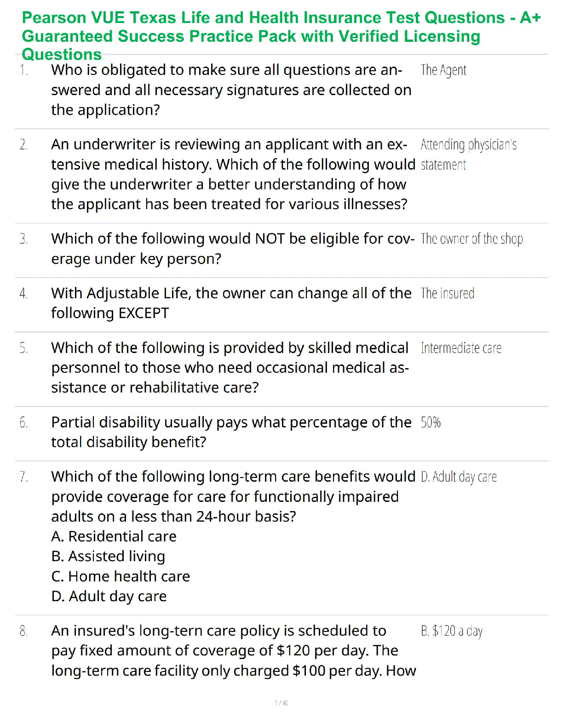The height and width of the screenshot is (728, 563).
Task: Click question 6 about partial disability percentage
Action: tap(231, 432)
